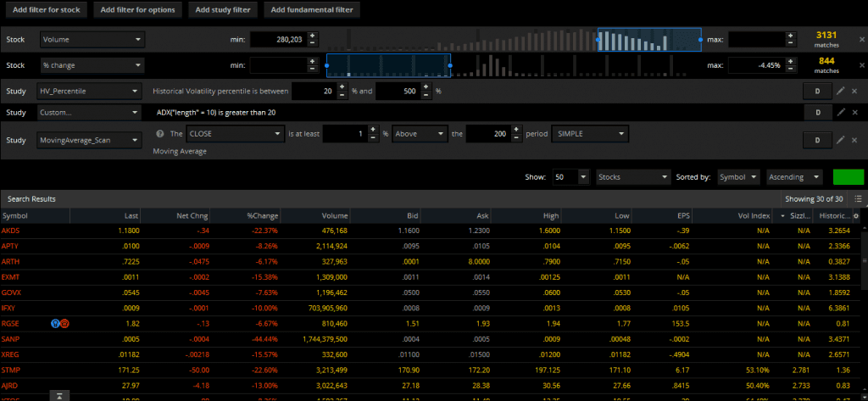Click % change histogram left range handle

coord(326,65)
